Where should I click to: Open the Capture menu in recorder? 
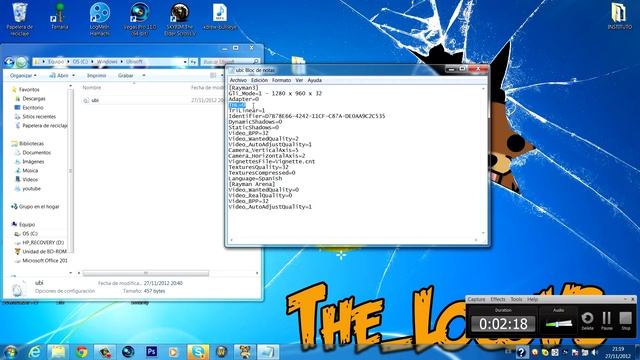pos(476,299)
